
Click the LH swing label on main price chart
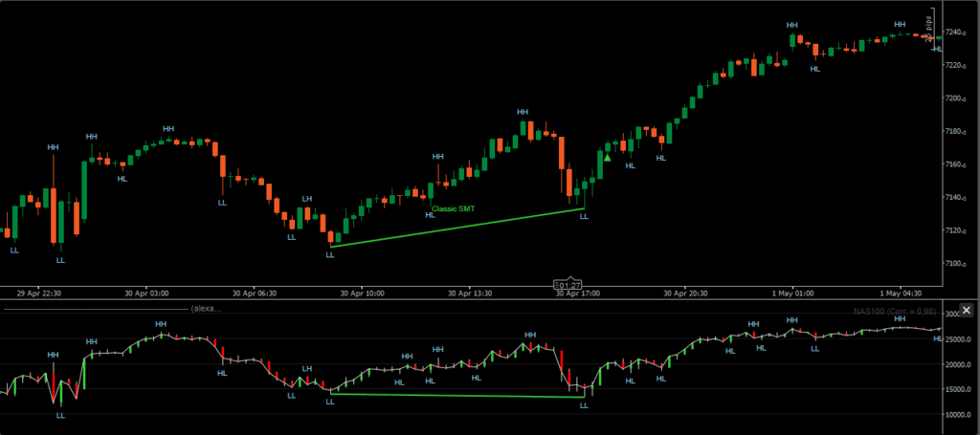pos(307,199)
